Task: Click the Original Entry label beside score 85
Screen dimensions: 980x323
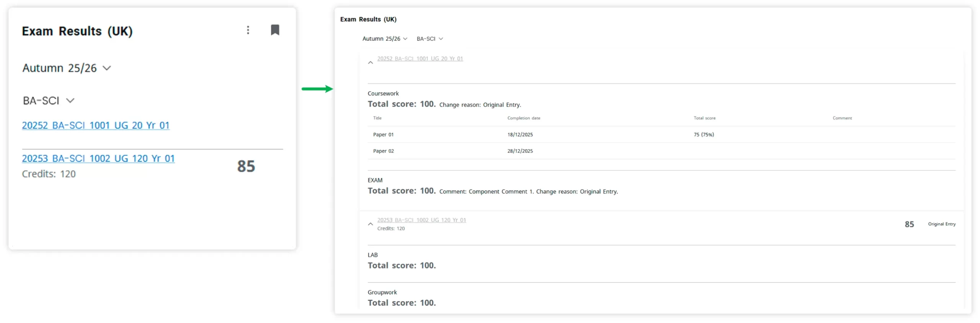Action: tap(941, 224)
